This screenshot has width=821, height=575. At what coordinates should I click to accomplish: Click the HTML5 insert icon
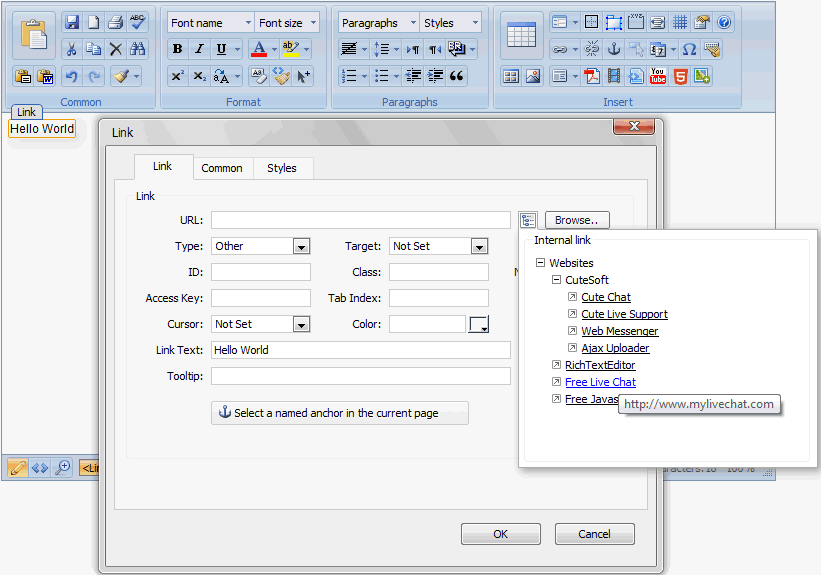pos(680,75)
